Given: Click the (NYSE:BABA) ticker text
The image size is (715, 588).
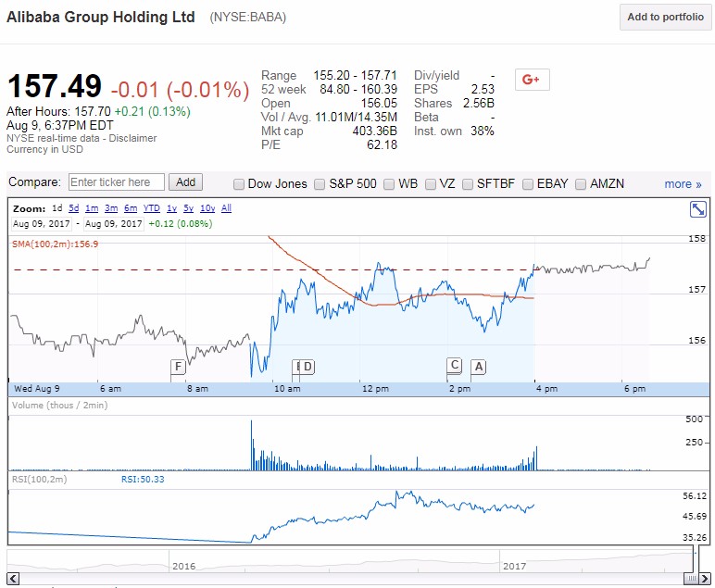Looking at the screenshot, I should click(x=247, y=18).
